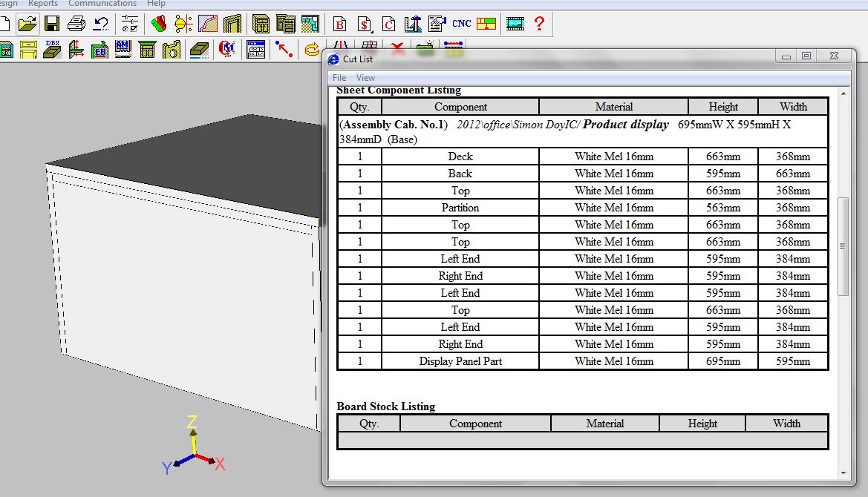Viewport: 868px width, 497px height.
Task: Open the File menu in Cut List
Action: 339,78
